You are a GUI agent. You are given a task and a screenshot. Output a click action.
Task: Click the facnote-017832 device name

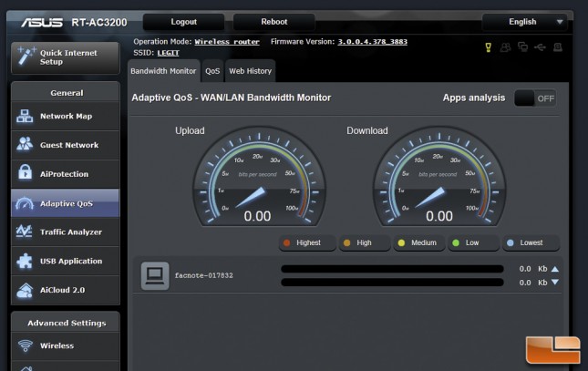tap(203, 275)
